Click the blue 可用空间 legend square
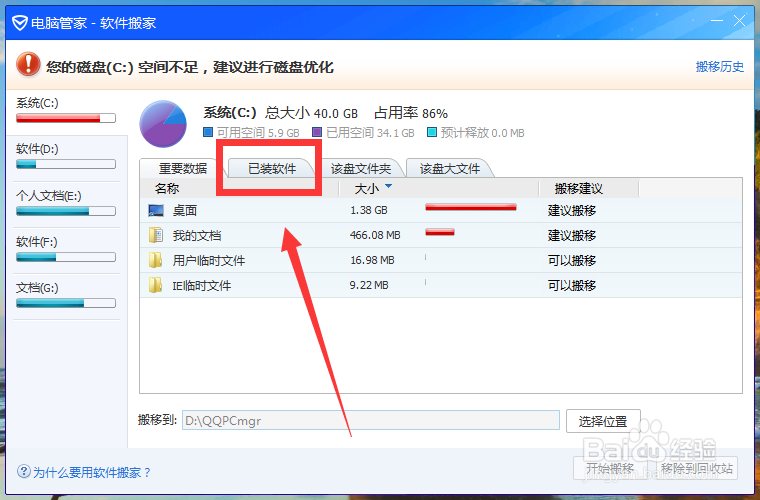This screenshot has height=500, width=760. [208, 132]
